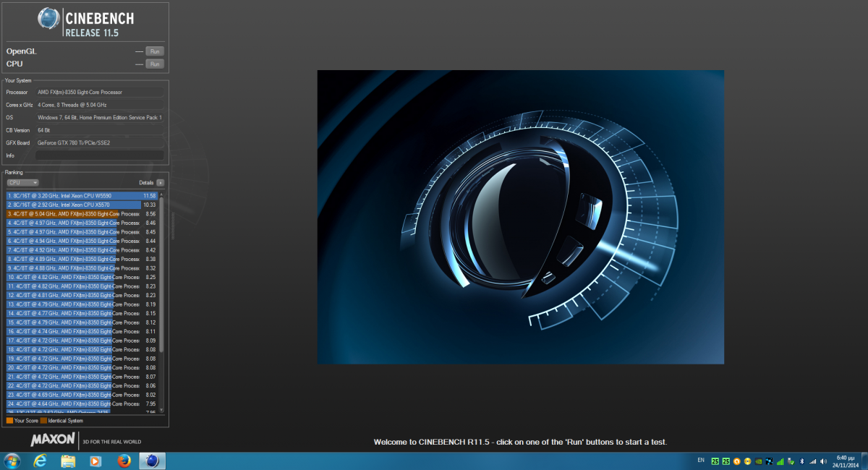Click the rendered scene preview image
868x470 pixels.
(521, 217)
